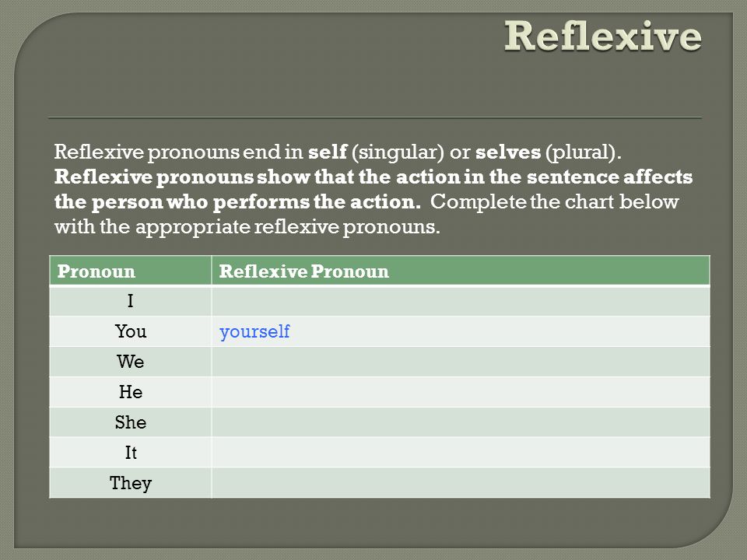Screen dimensions: 747x560
Task: Click the blue 'yourself' answer text
Action: (254, 331)
